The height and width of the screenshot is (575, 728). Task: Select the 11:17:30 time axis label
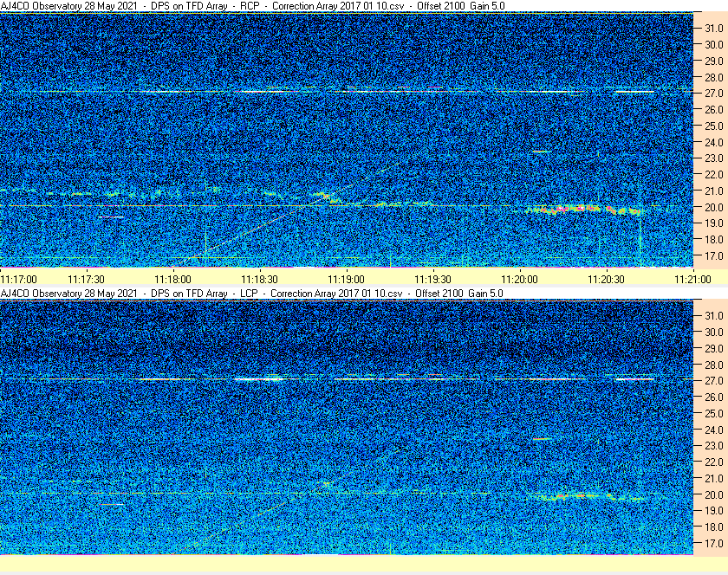click(x=87, y=280)
